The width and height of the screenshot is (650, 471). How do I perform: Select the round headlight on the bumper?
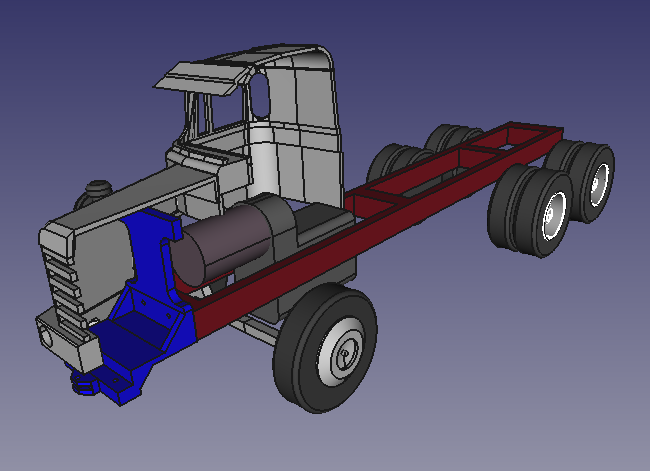click(x=44, y=337)
